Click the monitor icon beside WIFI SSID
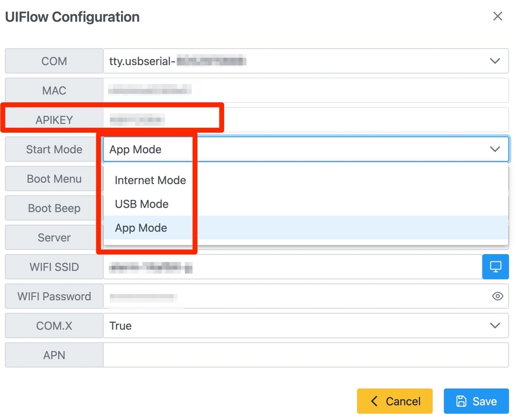 coord(496,267)
